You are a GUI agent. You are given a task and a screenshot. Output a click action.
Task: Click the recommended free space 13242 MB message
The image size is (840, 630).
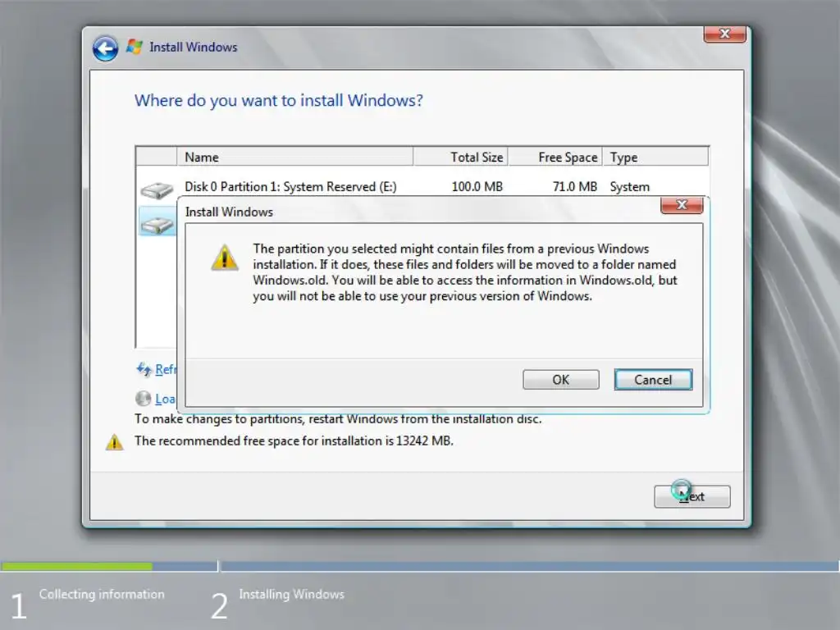click(294, 441)
